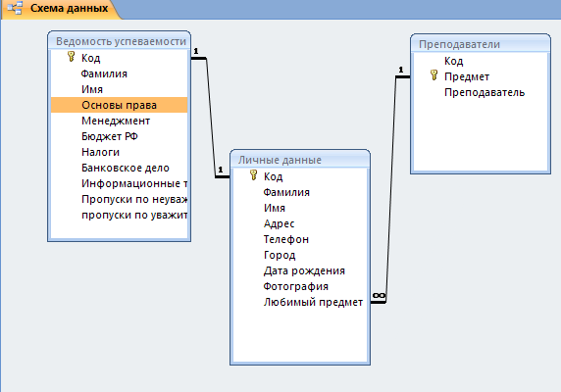
Task: Click the relationship line from Любимый предмет to Предмет
Action: coord(391,189)
